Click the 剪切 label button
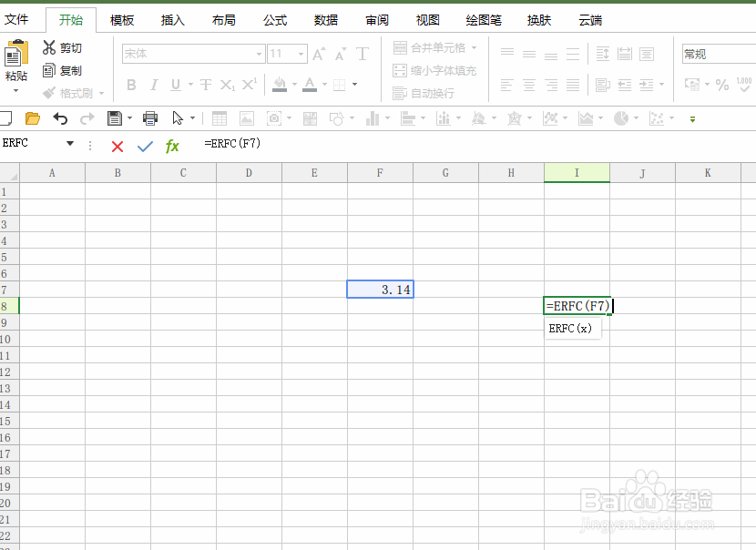Screen dimensions: 756x550 point(71,47)
